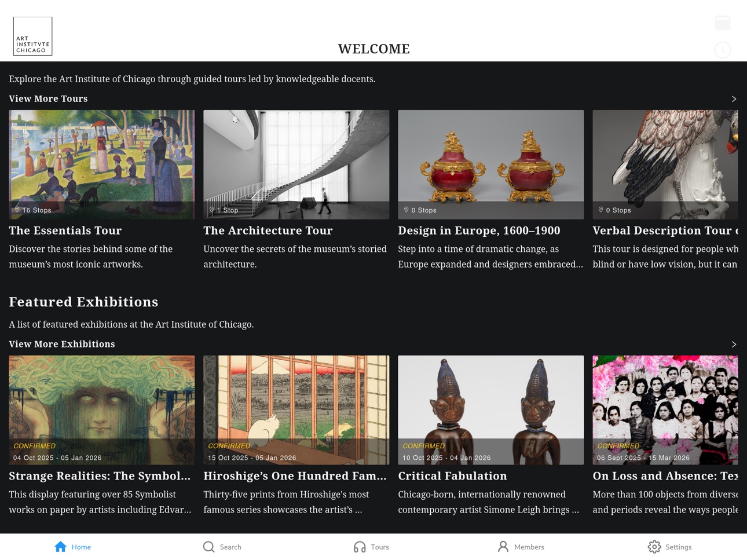Open The Essentials Tour painting thumbnail
This screenshot has width=747, height=560.
click(x=102, y=164)
